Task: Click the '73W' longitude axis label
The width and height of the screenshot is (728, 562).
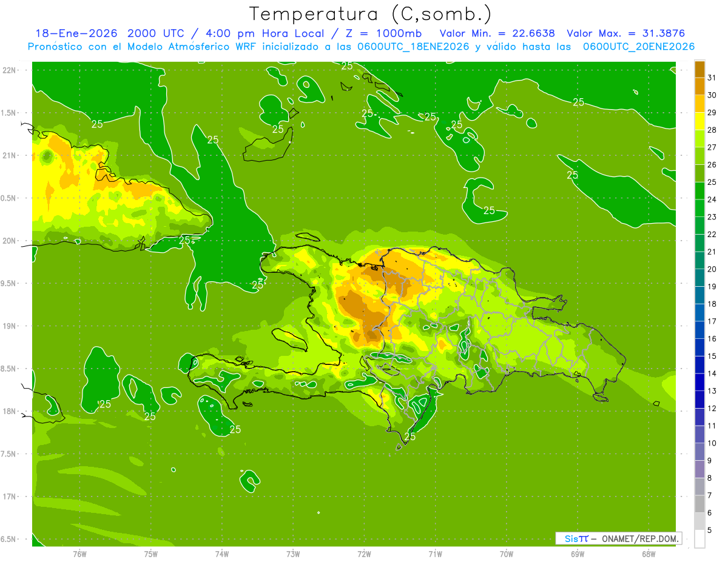Action: tap(293, 554)
